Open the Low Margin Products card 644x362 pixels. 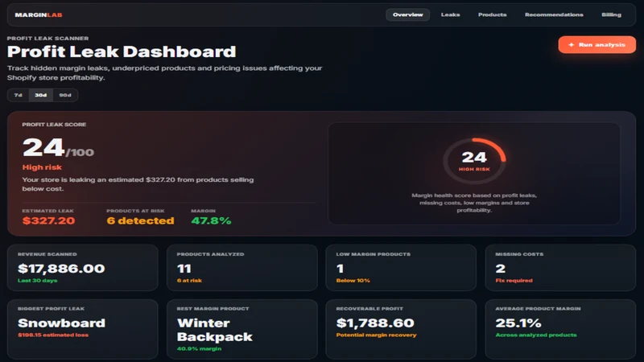(401, 268)
